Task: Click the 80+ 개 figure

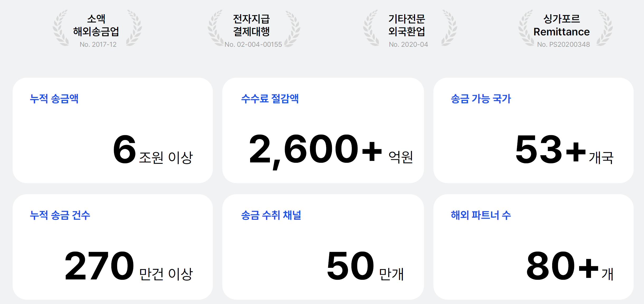Action: [570, 266]
